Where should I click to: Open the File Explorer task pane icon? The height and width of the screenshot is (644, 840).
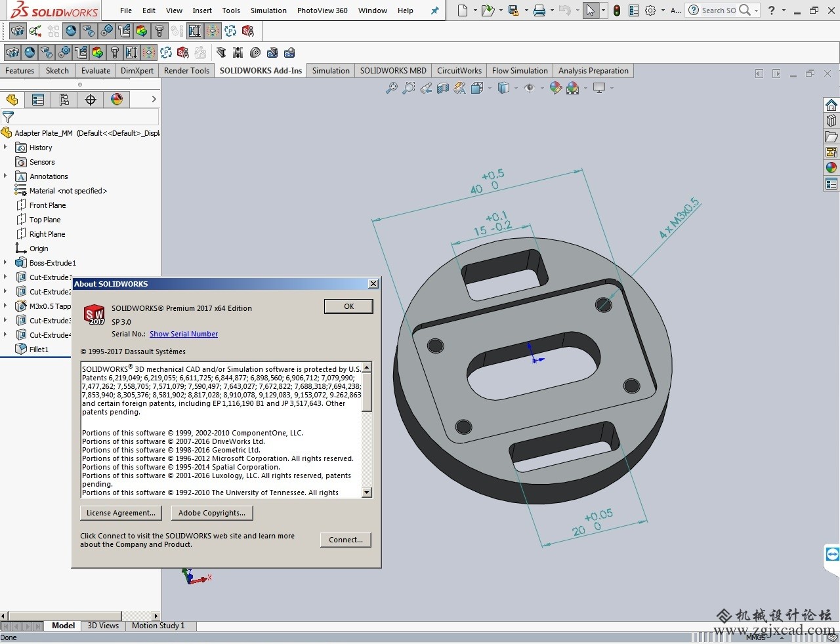[831, 136]
